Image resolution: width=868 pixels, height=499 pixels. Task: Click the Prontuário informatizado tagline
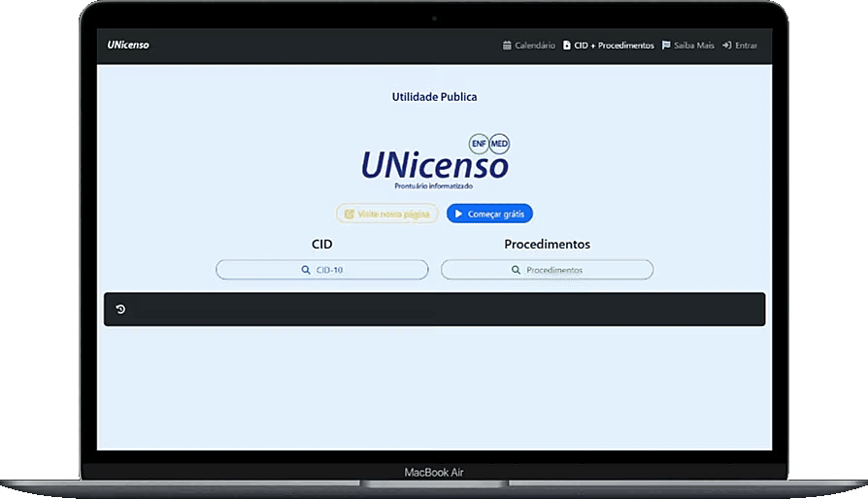click(433, 185)
